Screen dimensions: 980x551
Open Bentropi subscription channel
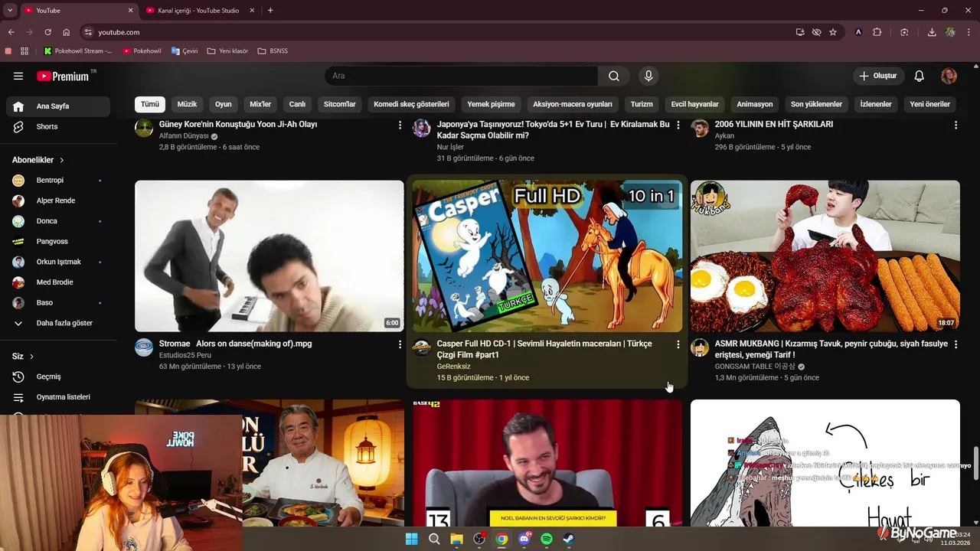(x=58, y=181)
